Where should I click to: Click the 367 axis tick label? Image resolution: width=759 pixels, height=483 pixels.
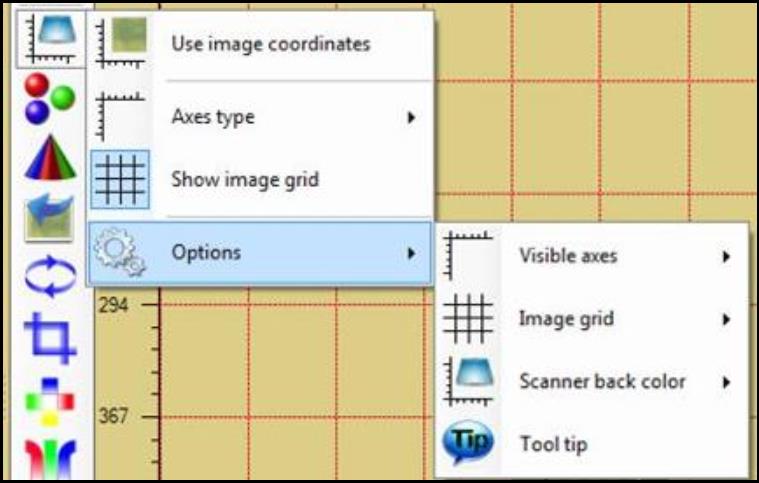pos(113,416)
